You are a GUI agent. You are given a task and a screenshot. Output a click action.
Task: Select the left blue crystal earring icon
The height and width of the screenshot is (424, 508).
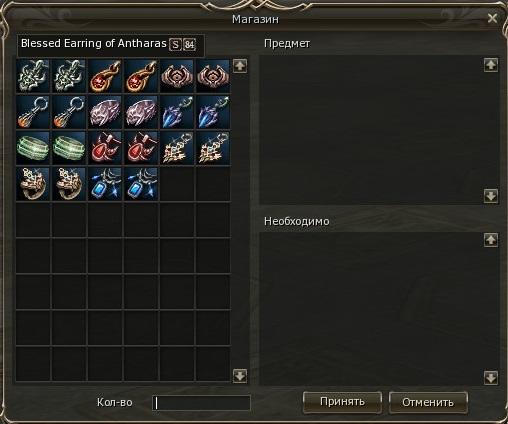click(x=177, y=112)
